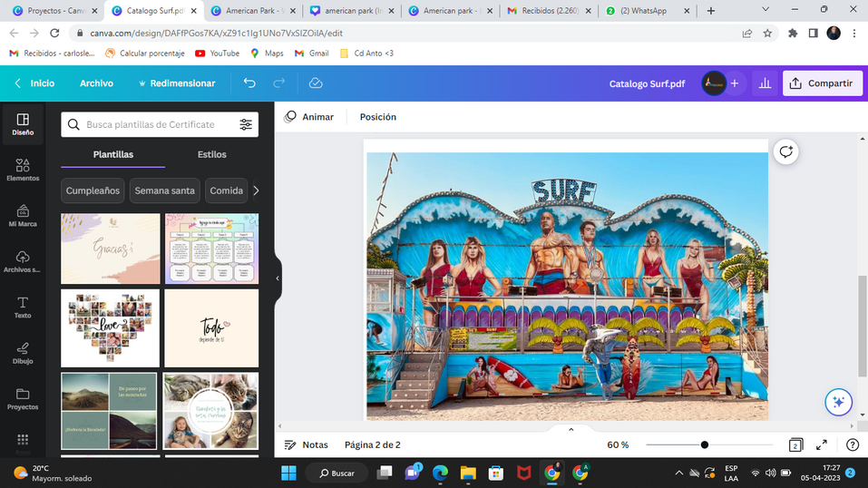Select the Gracias template thumbnail
This screenshot has width=868, height=488.
click(x=110, y=249)
